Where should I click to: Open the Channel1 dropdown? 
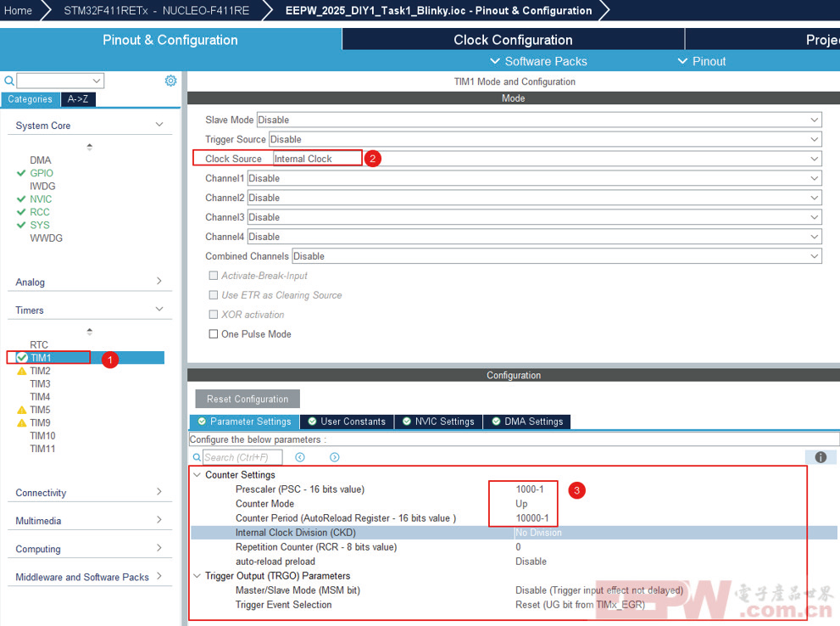coord(534,178)
